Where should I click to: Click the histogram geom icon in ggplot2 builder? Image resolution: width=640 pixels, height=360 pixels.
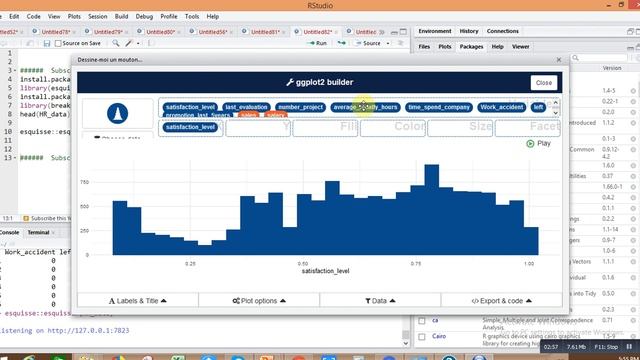[118, 113]
